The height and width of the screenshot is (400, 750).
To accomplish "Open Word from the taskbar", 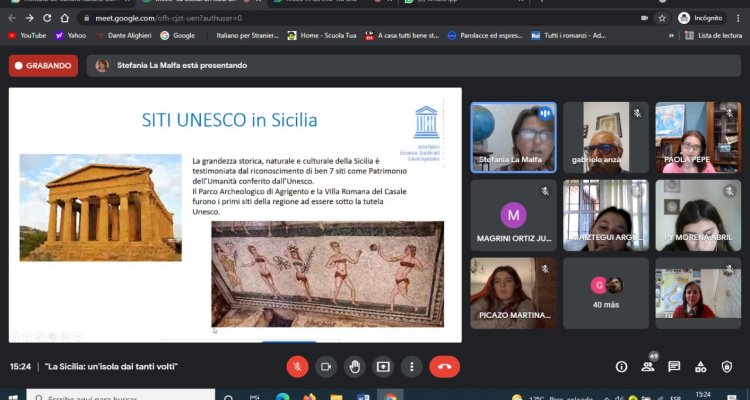I will 363,397.
